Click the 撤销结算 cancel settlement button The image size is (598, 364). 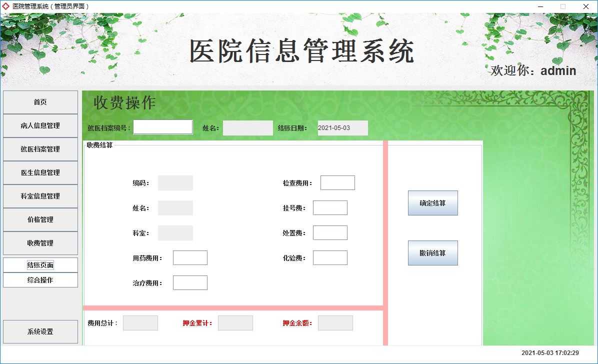(x=432, y=253)
